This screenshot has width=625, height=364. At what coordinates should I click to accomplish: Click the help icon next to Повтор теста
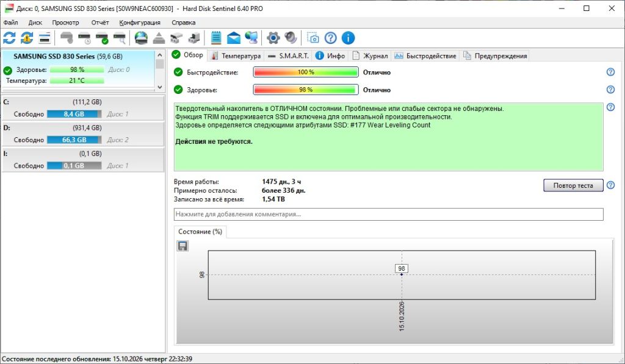tap(610, 185)
